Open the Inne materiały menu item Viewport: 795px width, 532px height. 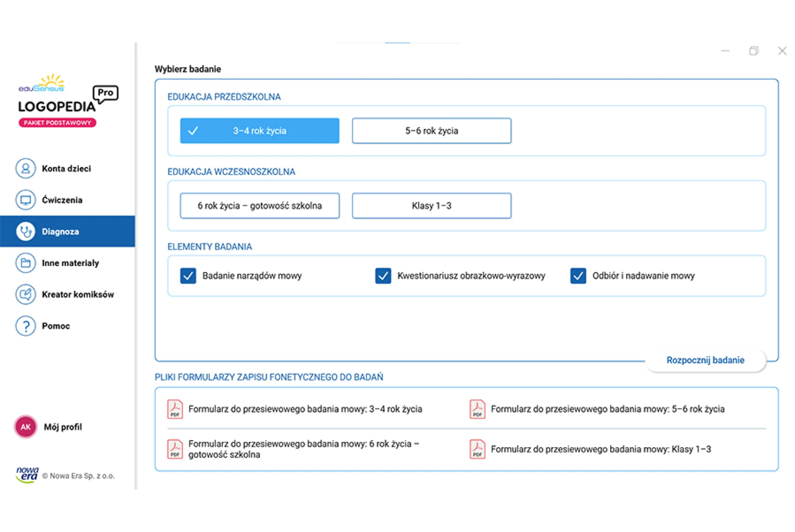(70, 263)
